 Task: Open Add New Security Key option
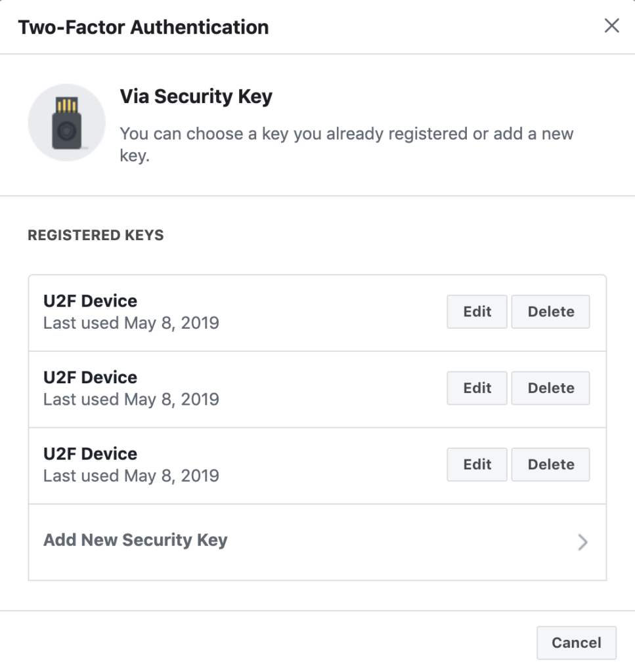[317, 542]
